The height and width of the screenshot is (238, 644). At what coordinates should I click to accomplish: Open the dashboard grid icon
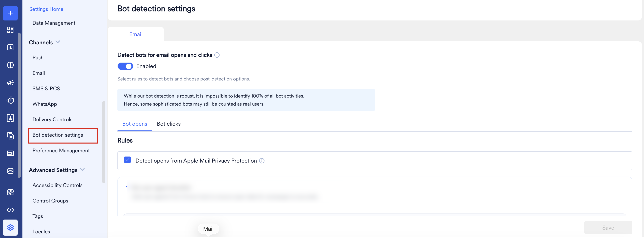tap(10, 30)
